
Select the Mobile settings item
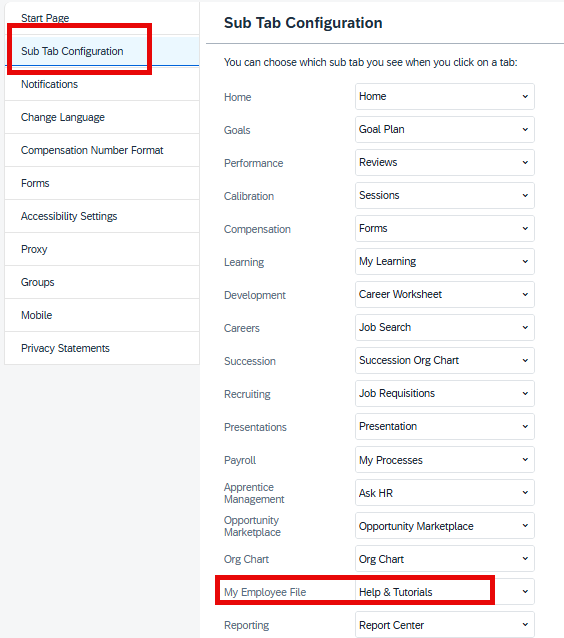pos(102,315)
